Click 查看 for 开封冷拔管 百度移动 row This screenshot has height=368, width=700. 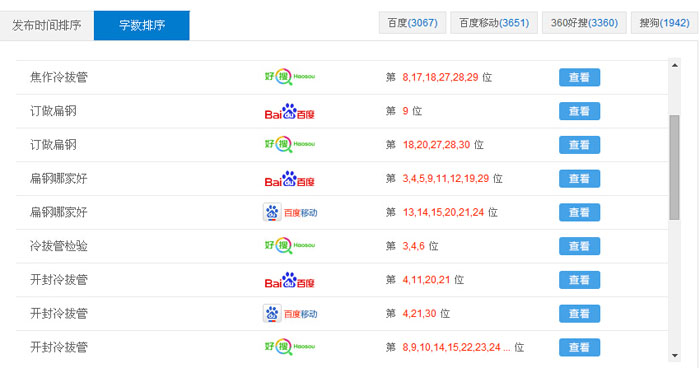coord(579,314)
